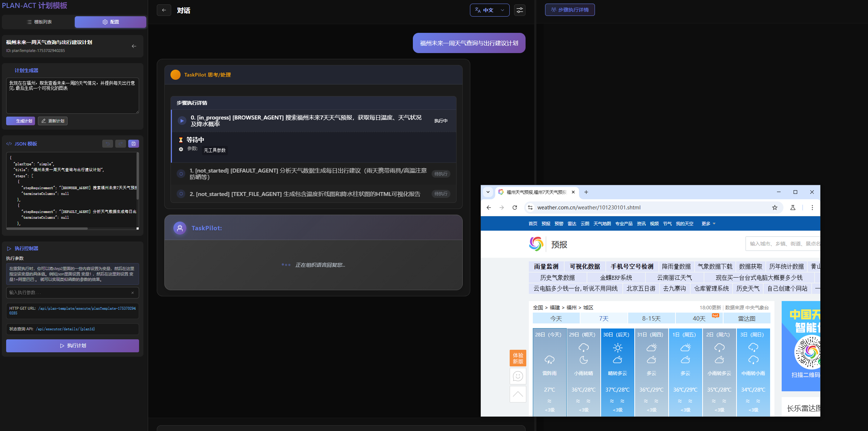Clear the execution parameters input field
The image size is (868, 431).
133,293
